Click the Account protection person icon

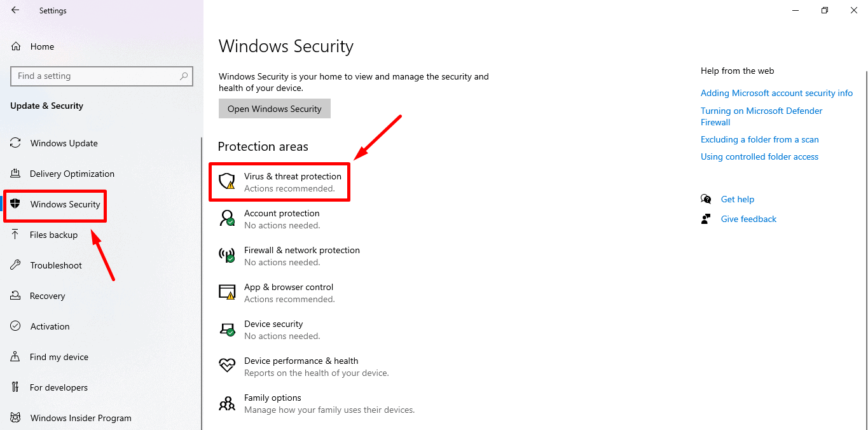[227, 219]
